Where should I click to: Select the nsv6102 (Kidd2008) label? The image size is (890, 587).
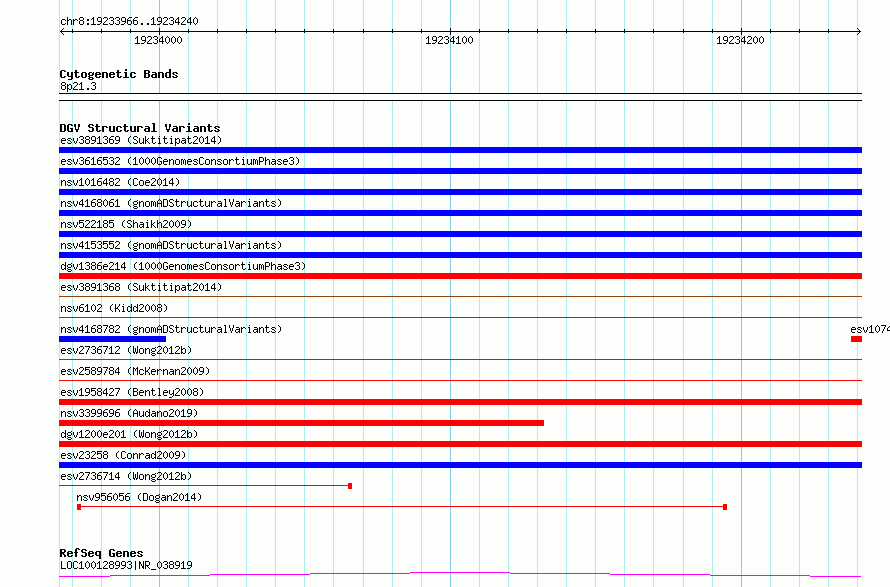[114, 308]
